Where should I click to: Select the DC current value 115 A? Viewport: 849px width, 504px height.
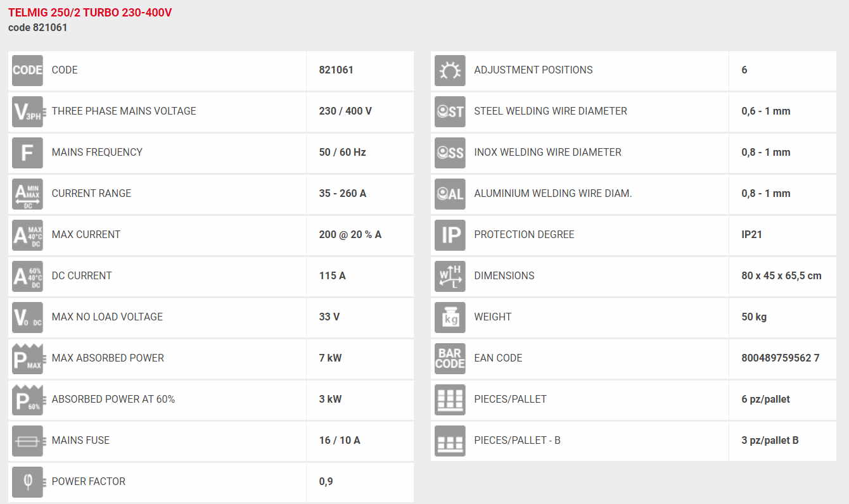click(x=333, y=275)
